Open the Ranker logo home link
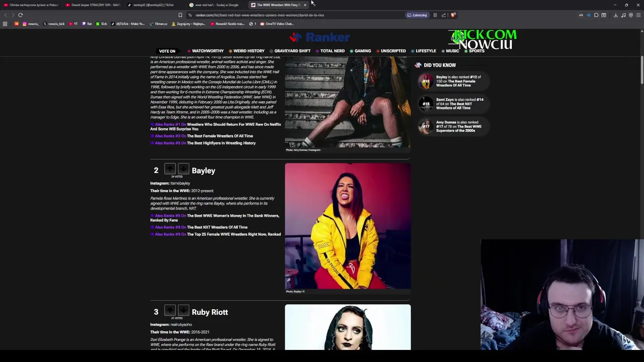644x362 pixels. coord(319,37)
